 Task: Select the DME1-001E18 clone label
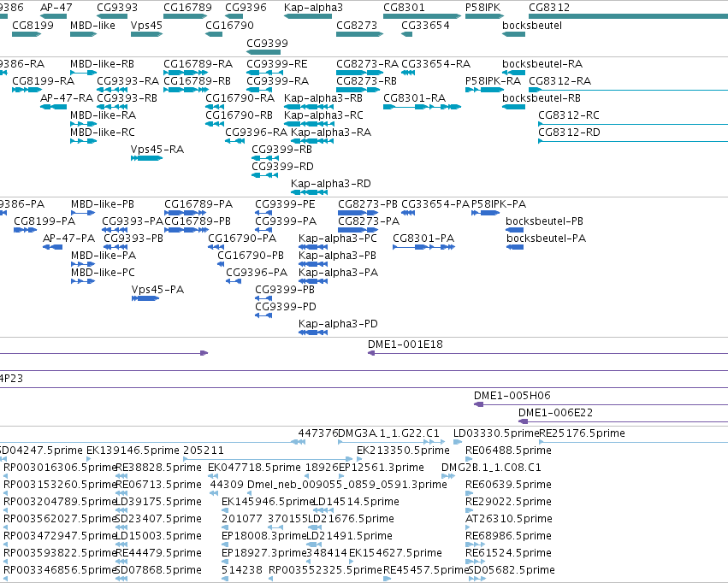point(405,344)
